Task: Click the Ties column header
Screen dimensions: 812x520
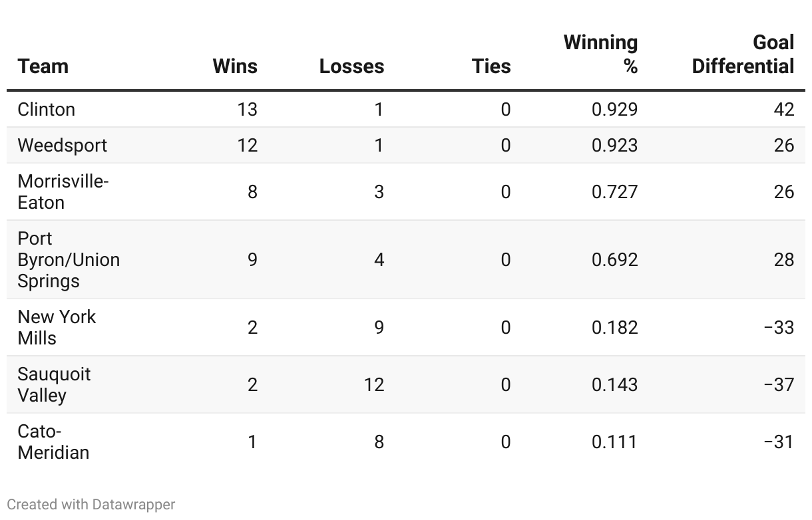Action: click(x=491, y=66)
